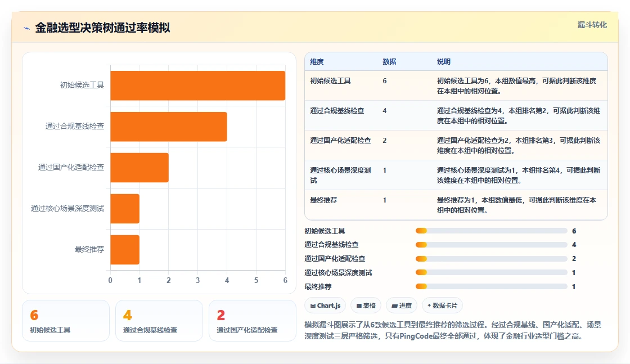Click the 通过国产化适配检查 bar in the chart

(x=139, y=168)
